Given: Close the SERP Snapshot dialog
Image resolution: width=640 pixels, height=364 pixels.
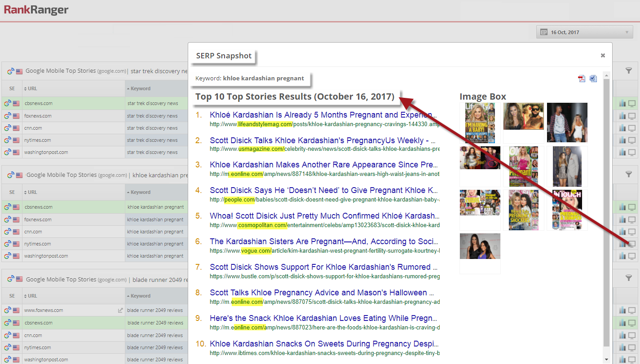Looking at the screenshot, I should click(x=603, y=56).
